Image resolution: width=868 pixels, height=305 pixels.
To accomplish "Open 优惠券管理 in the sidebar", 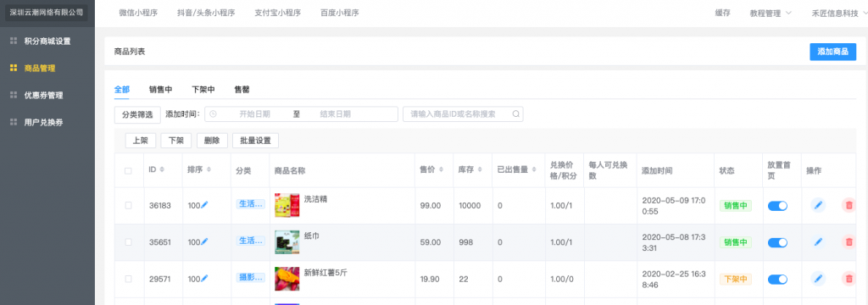I will tap(43, 95).
